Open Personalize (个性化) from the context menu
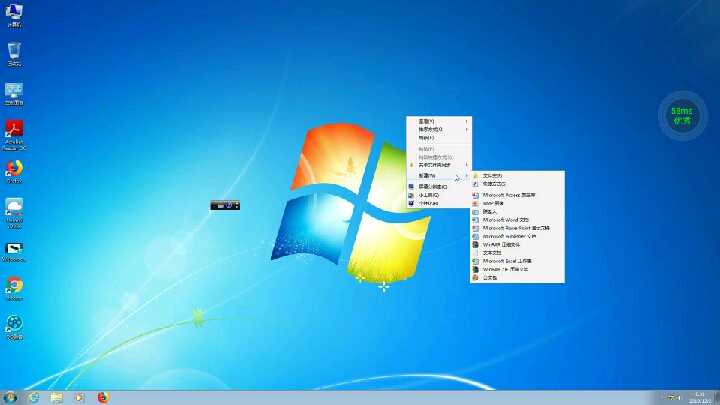The image size is (720, 405). [439, 203]
